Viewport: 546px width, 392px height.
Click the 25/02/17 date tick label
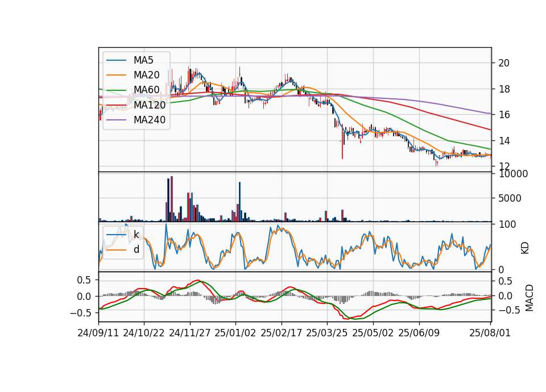pos(282,333)
